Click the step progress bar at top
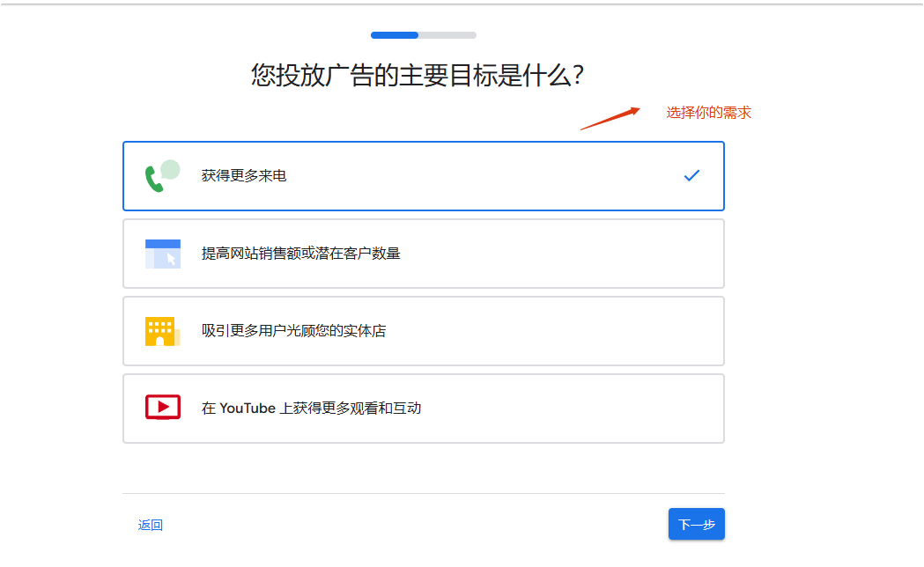This screenshot has height=567, width=924. (x=423, y=35)
